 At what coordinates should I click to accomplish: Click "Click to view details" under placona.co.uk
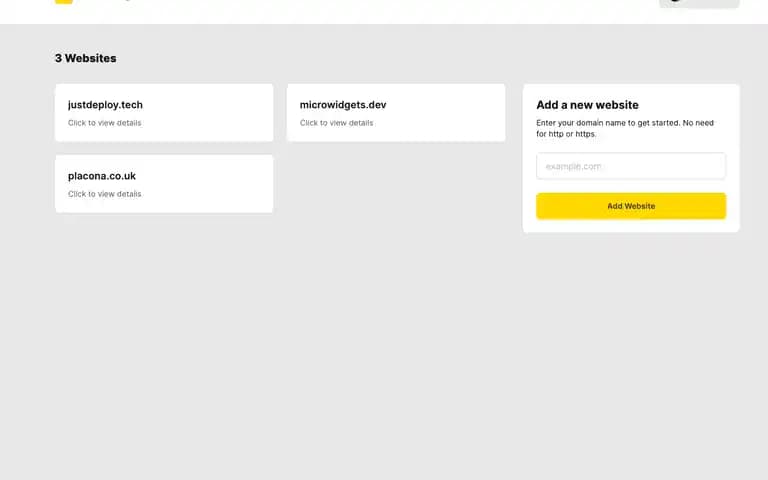(x=104, y=194)
